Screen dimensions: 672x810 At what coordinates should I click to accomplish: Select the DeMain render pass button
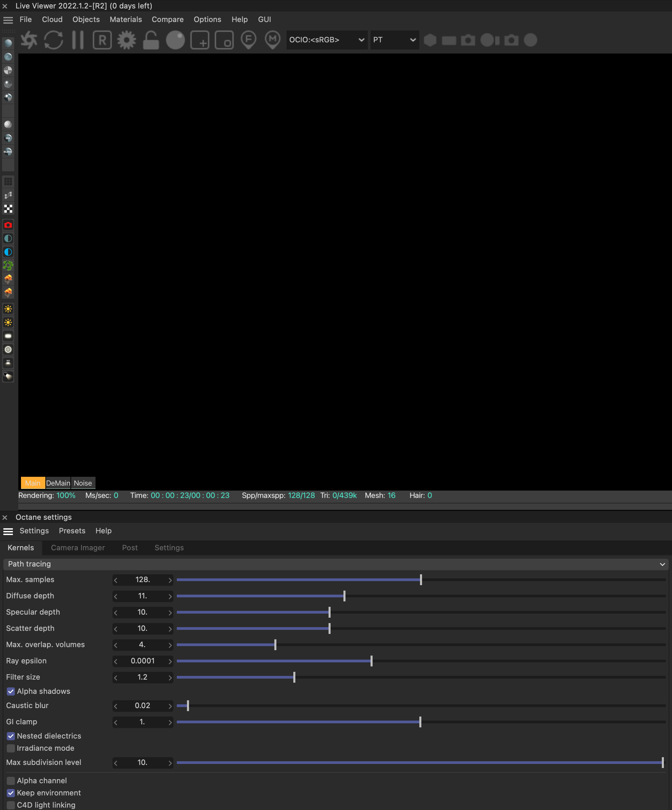58,483
